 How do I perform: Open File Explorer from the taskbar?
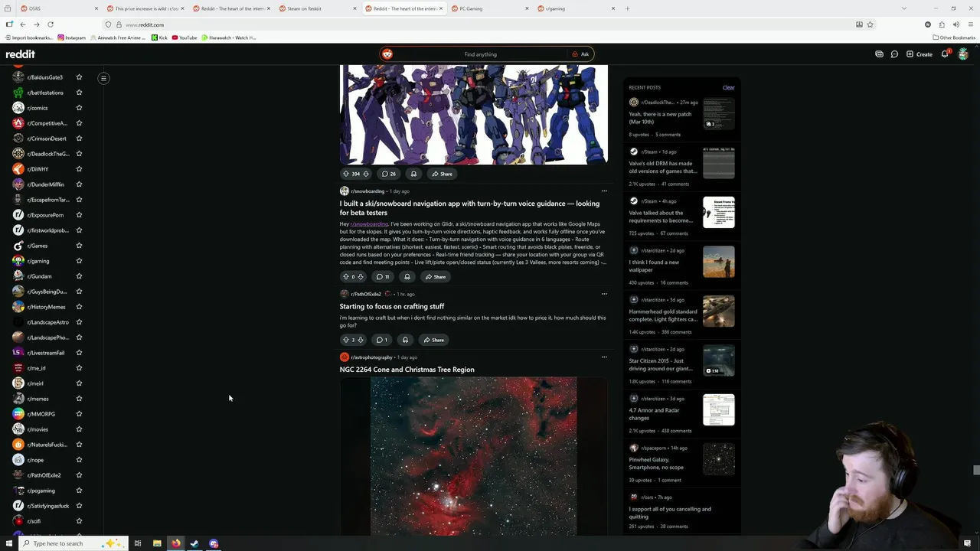pos(157,543)
